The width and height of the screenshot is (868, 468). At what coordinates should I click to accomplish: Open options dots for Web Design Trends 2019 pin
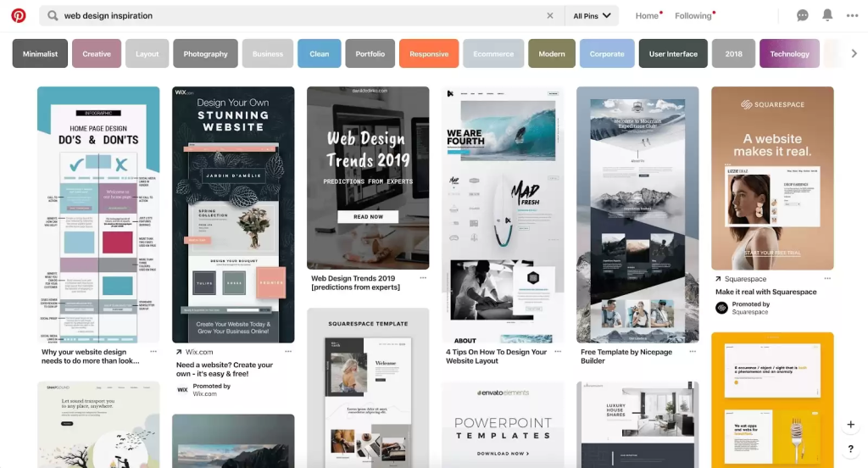point(423,278)
